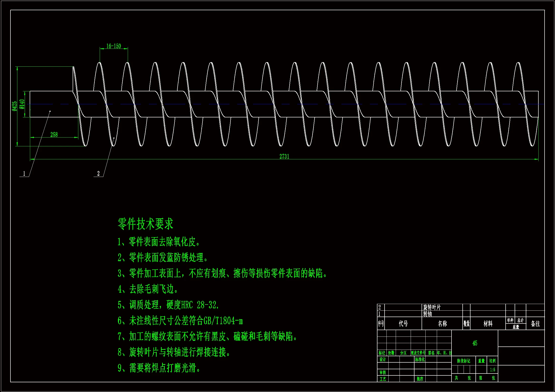Image resolution: width=555 pixels, height=392 pixels.
Task: Select note 9 about polishing weld points
Action: (x=159, y=368)
